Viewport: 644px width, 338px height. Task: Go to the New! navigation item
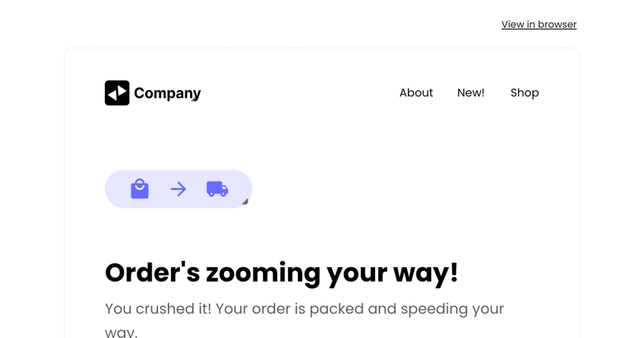471,93
